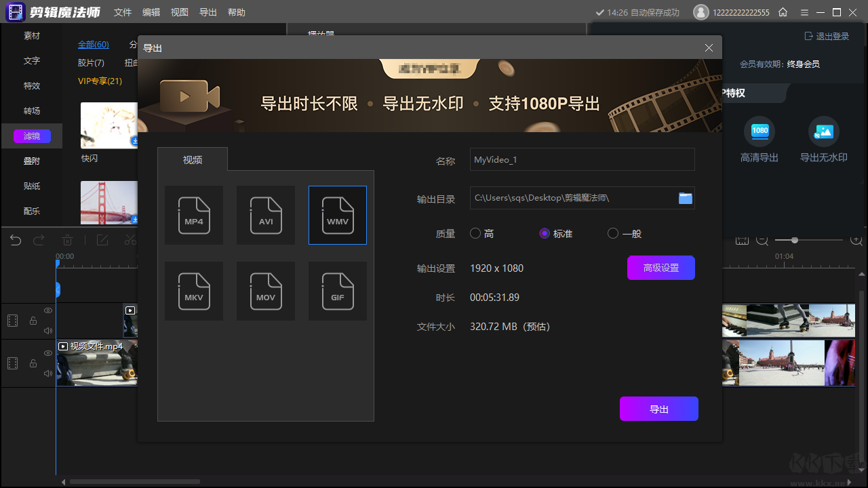Click the output directory folder icon
Image resolution: width=868 pixels, height=488 pixels.
click(686, 198)
